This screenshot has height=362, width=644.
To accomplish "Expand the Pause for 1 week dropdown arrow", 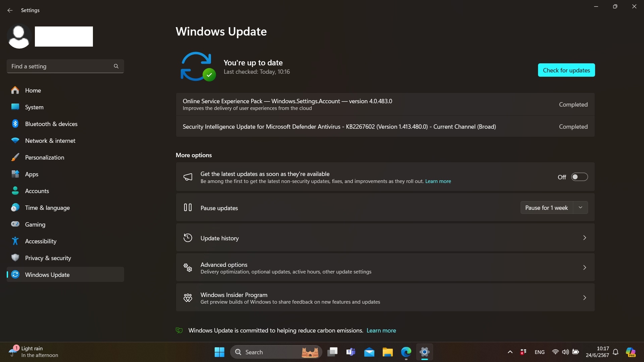I will pyautogui.click(x=580, y=207).
